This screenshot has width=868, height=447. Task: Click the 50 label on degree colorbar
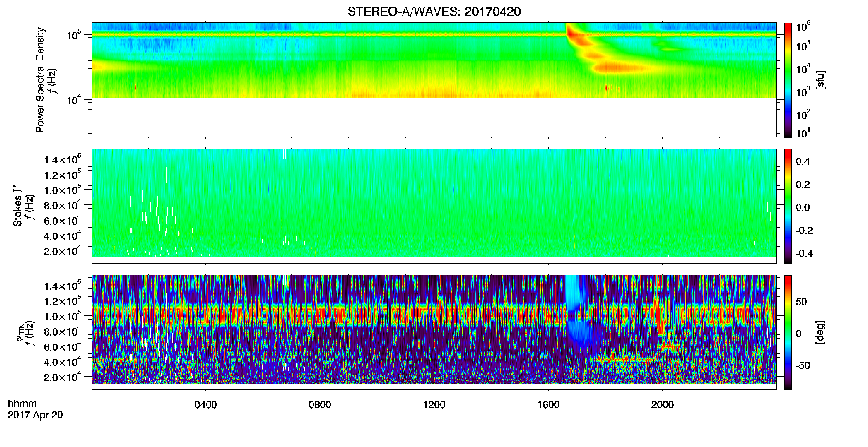point(801,302)
